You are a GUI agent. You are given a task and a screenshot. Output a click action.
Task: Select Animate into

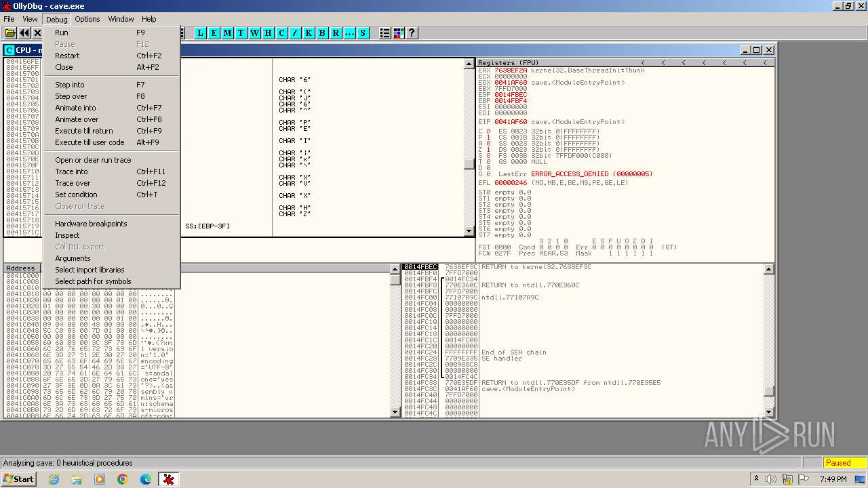coord(111,108)
